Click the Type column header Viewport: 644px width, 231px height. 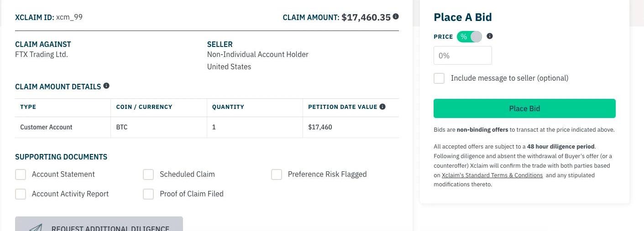tap(28, 107)
